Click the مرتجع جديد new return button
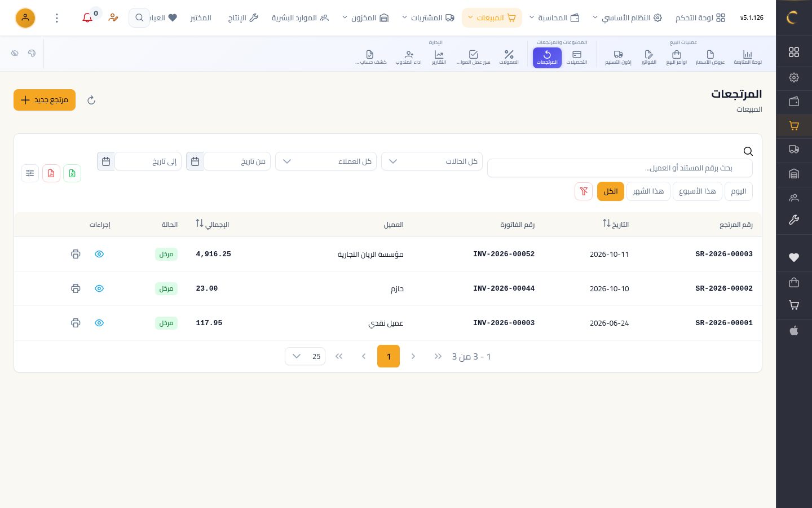 tap(45, 100)
